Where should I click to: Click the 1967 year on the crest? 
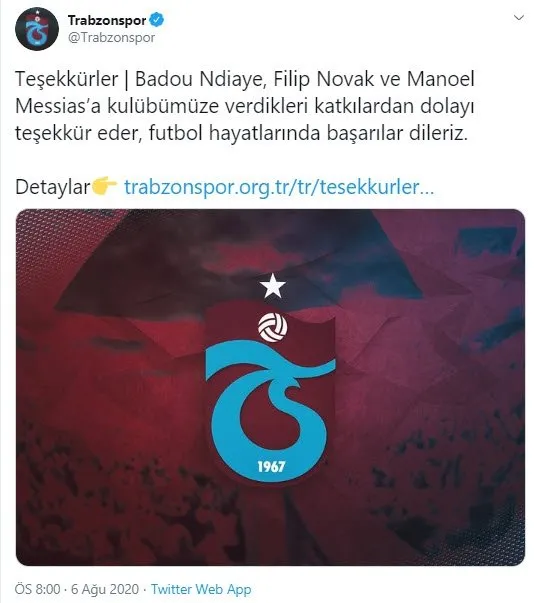[271, 466]
